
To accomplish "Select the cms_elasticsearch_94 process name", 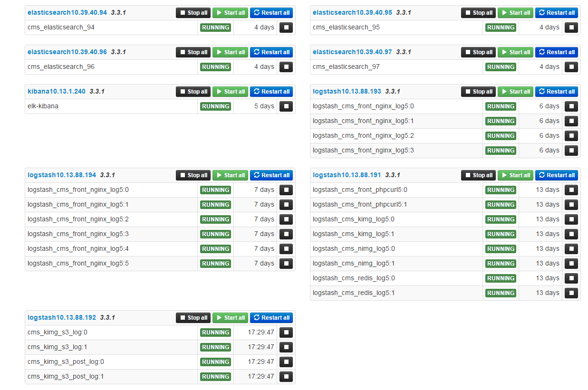I will pos(61,27).
